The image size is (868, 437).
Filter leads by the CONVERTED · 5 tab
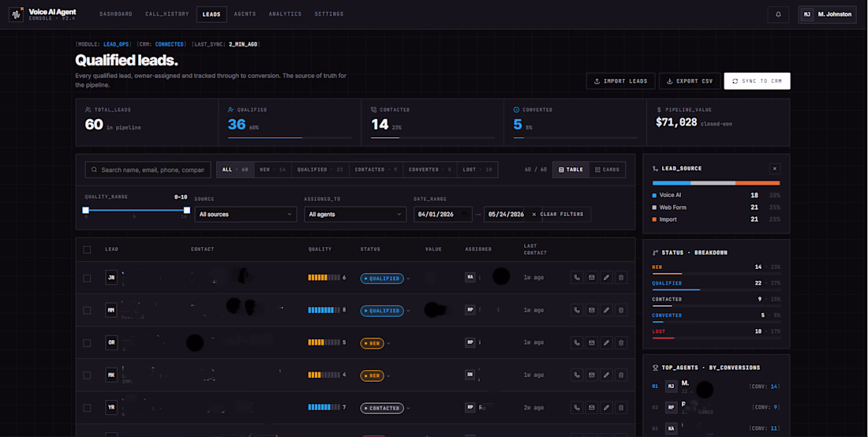point(430,170)
